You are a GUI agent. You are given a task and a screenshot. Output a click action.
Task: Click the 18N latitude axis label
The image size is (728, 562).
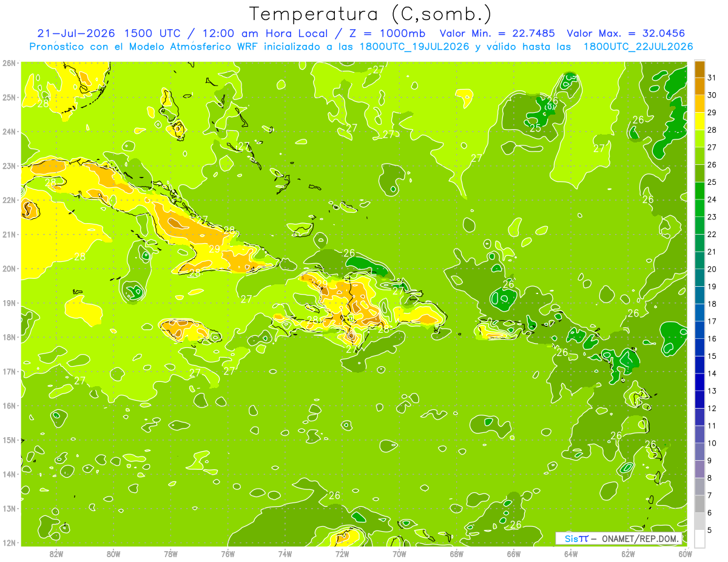click(9, 337)
